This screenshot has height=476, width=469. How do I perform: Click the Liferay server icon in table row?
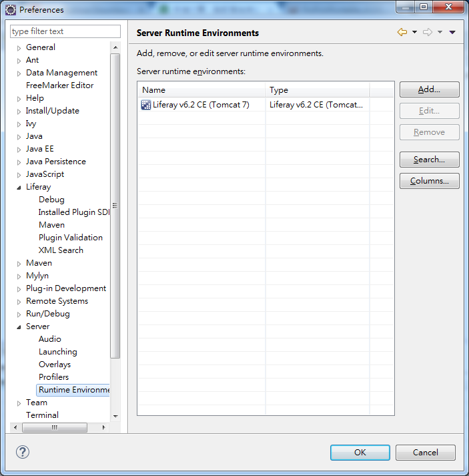tap(146, 105)
